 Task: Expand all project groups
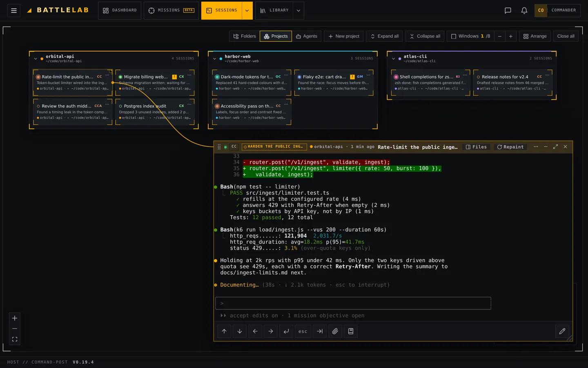[x=384, y=36]
